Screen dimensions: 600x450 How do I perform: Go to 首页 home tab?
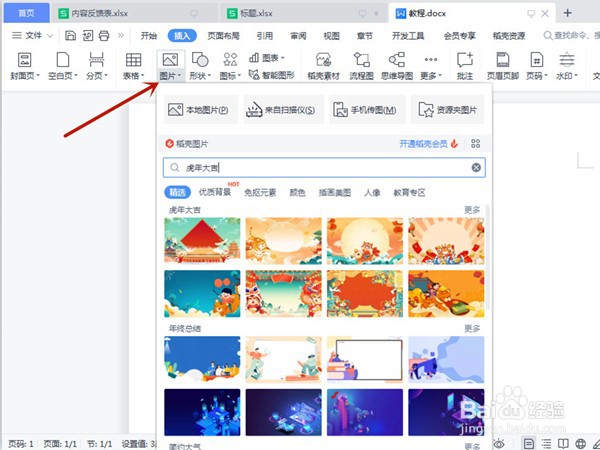click(x=26, y=13)
